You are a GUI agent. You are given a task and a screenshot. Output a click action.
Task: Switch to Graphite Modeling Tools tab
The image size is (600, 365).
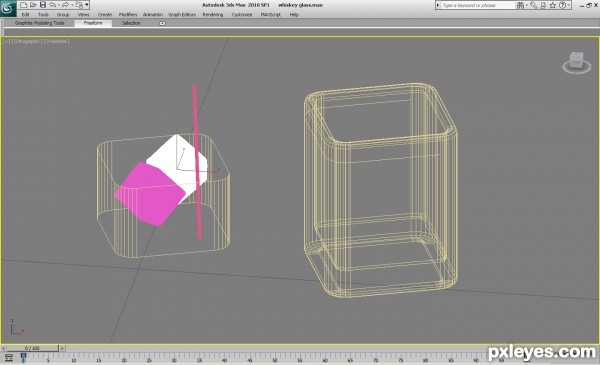click(39, 23)
